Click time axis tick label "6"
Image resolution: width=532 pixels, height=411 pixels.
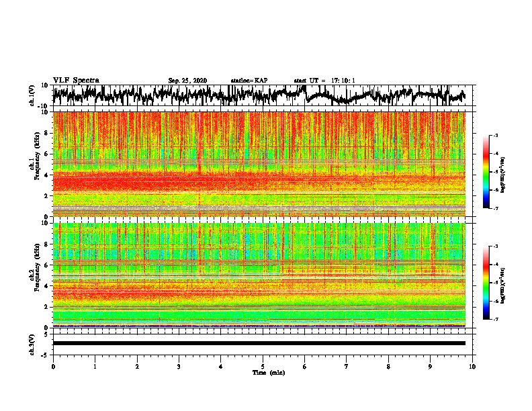tap(305, 367)
